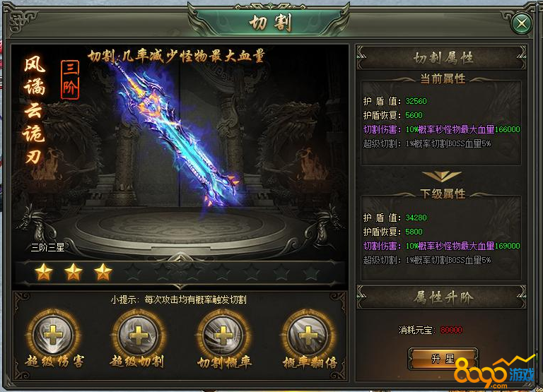The height and width of the screenshot is (392, 543).
Task: Click the fourth empty star slot
Action: (x=133, y=272)
